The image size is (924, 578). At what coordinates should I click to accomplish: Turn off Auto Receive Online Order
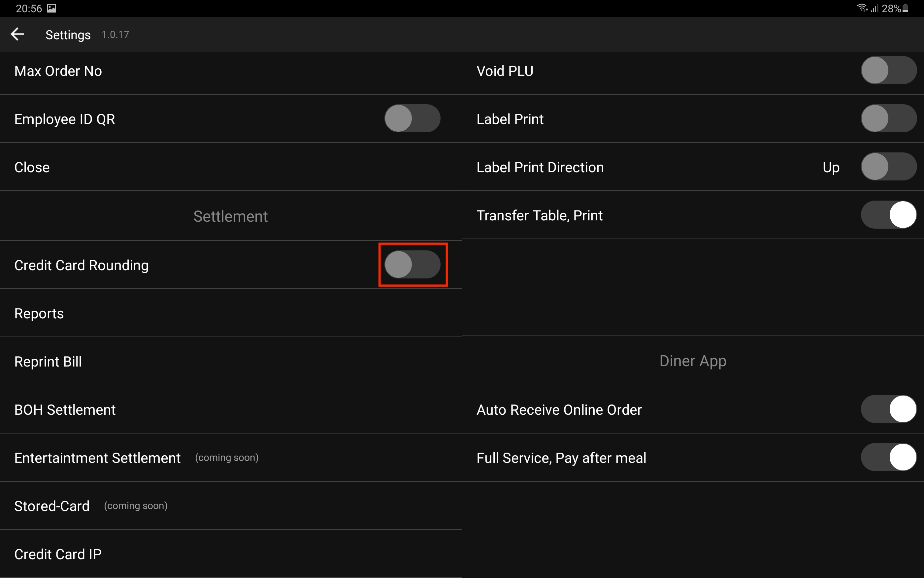point(888,409)
